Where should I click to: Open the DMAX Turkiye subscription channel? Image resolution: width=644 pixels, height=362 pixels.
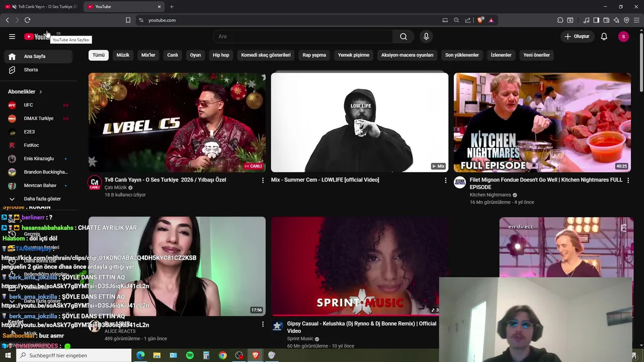point(38,118)
